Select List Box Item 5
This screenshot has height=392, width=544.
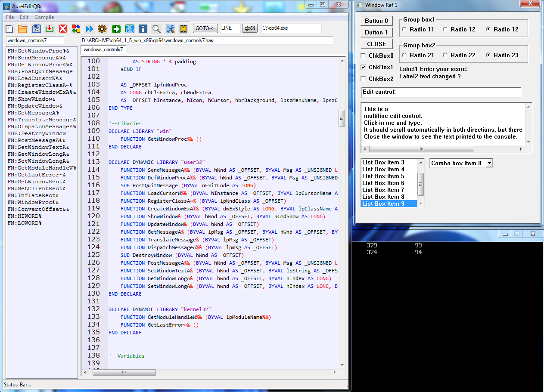click(383, 176)
